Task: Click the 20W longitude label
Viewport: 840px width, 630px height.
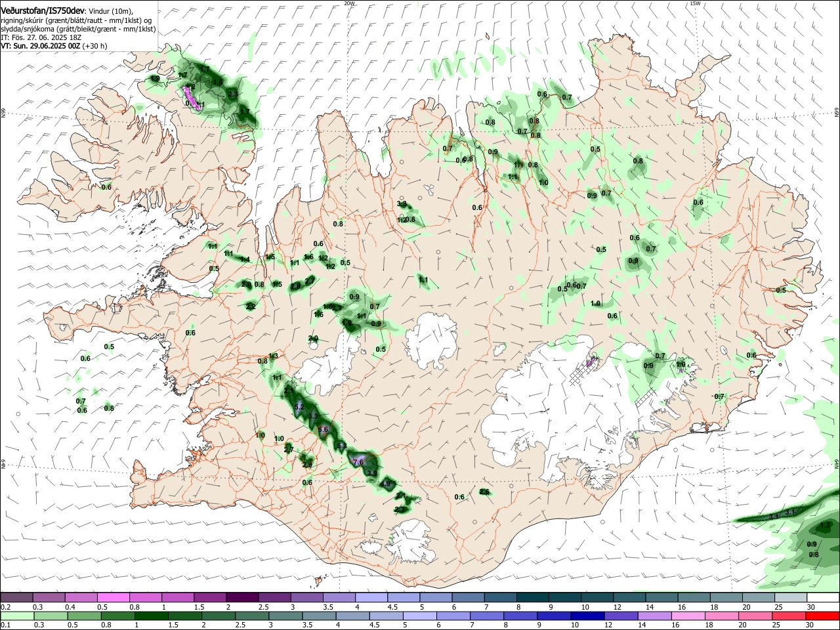Action: coord(349,3)
